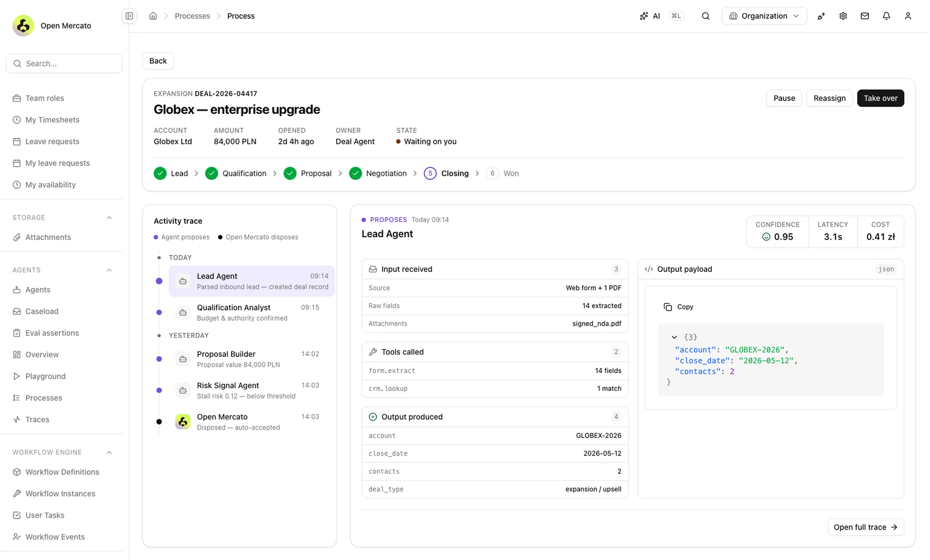Focus the sidebar Search field
The height and width of the screenshot is (560, 930).
pos(64,63)
